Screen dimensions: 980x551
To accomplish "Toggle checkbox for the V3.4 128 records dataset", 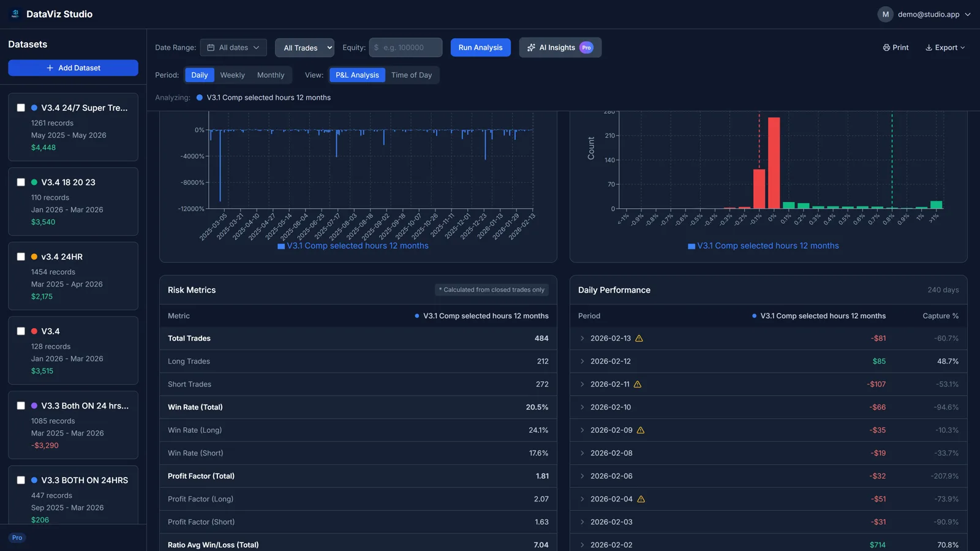I will tap(21, 331).
